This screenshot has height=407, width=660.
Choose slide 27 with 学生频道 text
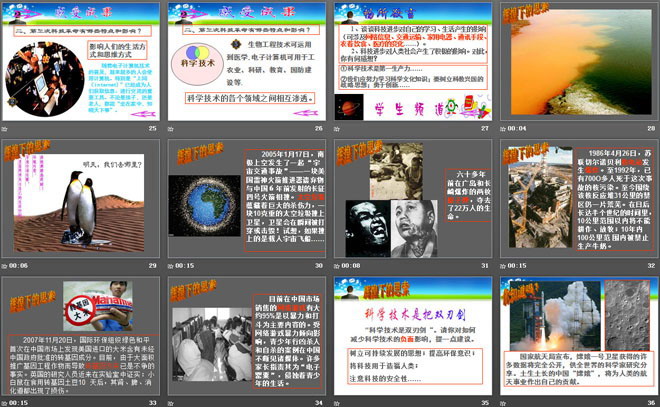coord(411,60)
